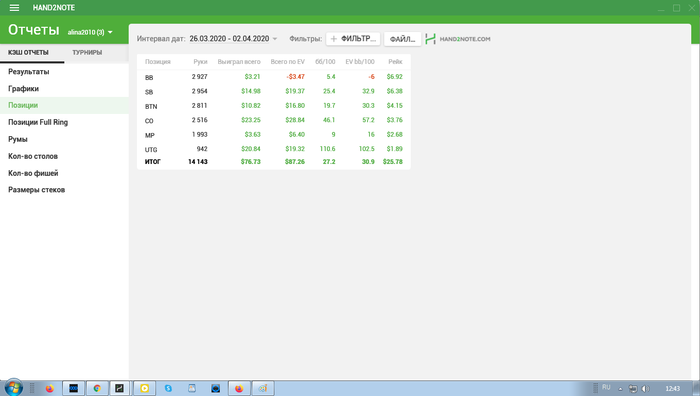Sort by the Выиграл всего column header
The width and height of the screenshot is (700, 396).
[239, 62]
